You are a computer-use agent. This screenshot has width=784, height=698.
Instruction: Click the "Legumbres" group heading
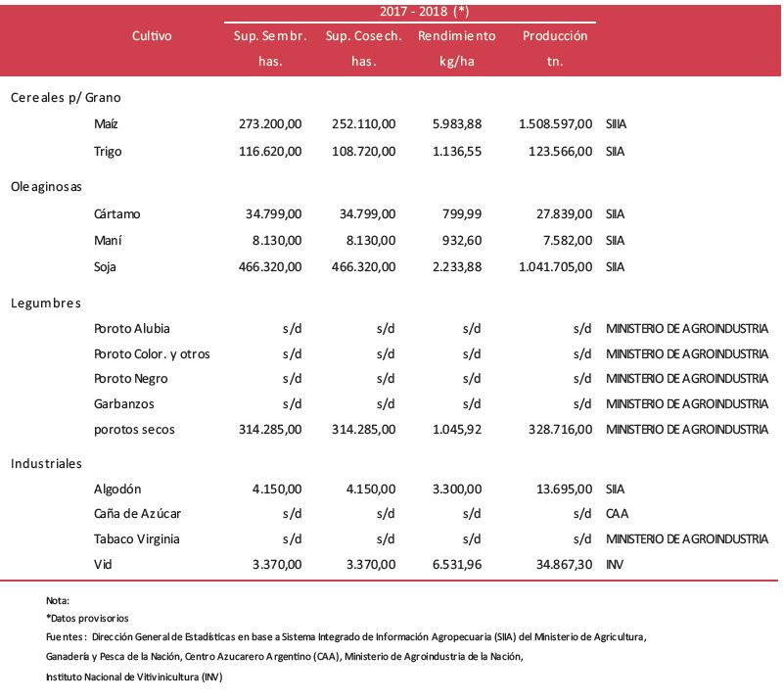coord(45,303)
